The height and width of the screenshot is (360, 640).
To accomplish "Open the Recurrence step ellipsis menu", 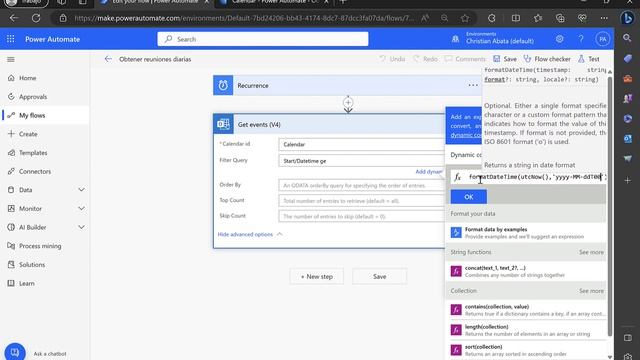I will [473, 85].
